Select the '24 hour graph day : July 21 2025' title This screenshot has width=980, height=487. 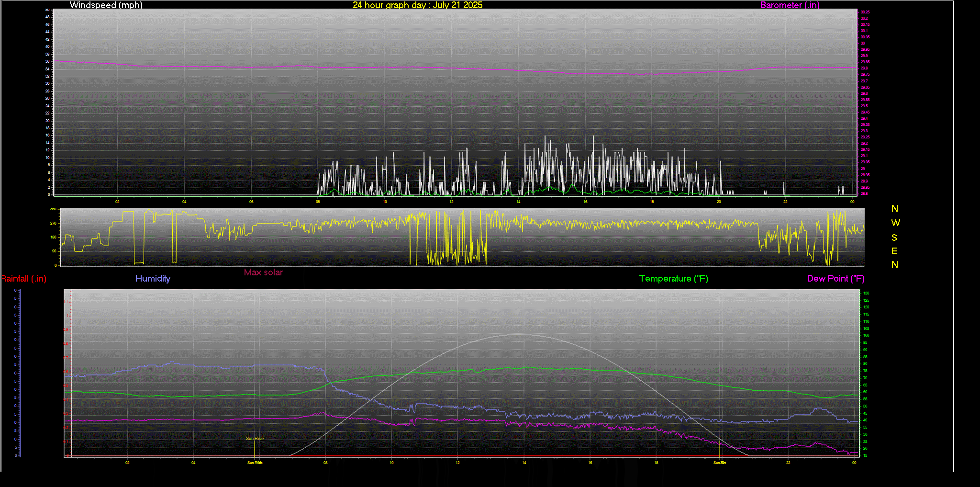click(417, 5)
